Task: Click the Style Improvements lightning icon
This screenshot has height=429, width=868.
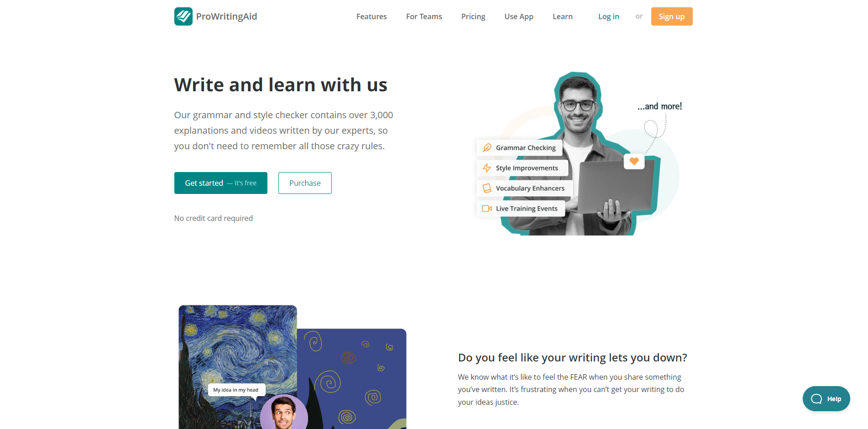Action: click(487, 168)
